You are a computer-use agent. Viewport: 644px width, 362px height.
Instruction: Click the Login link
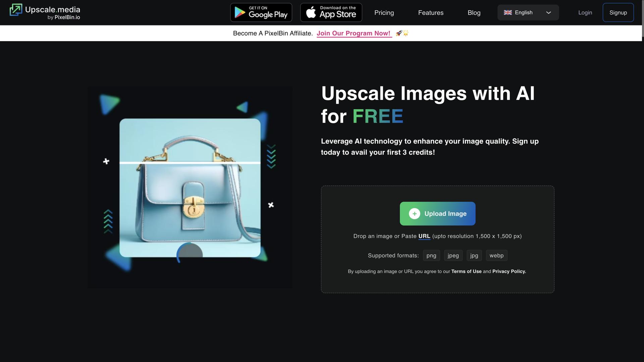[x=585, y=13]
